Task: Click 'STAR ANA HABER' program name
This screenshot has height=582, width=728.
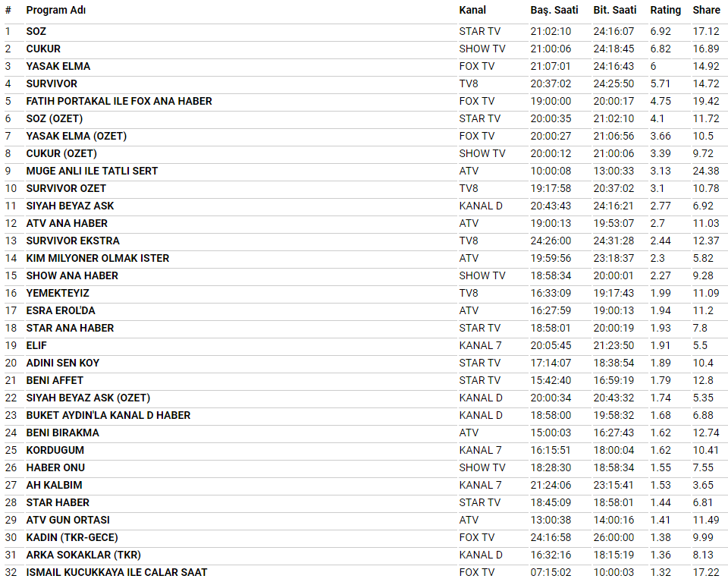Action: [x=70, y=329]
